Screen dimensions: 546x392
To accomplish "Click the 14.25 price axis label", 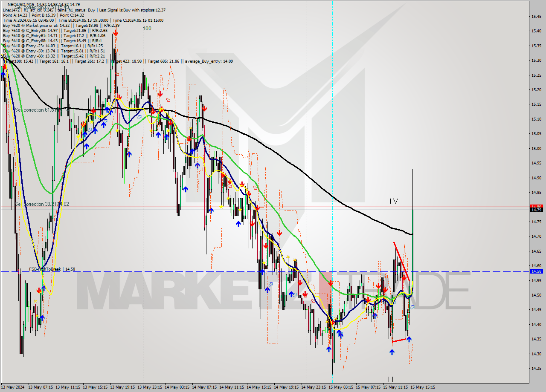I will [x=536, y=368].
